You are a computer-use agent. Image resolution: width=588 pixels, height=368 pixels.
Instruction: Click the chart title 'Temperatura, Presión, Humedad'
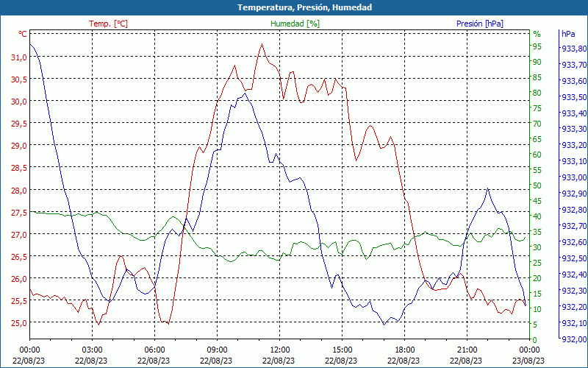(304, 7)
